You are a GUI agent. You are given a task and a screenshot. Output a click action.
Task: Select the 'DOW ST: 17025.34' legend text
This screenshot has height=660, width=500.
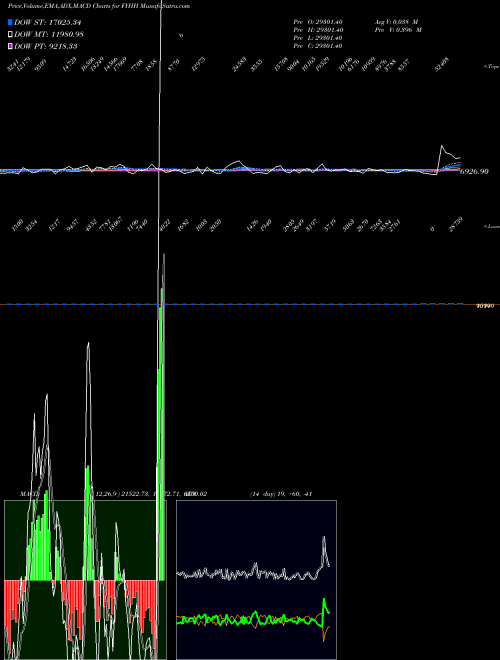click(48, 22)
